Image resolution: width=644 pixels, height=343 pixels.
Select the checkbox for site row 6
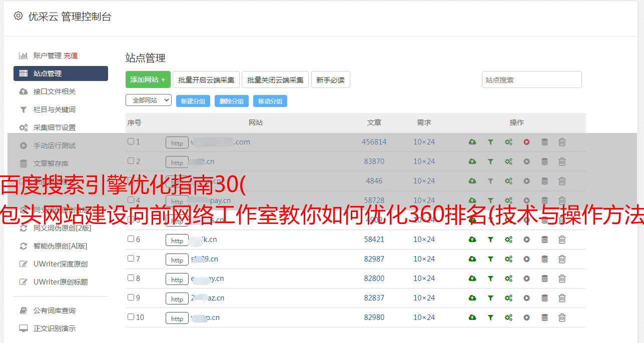coord(131,239)
